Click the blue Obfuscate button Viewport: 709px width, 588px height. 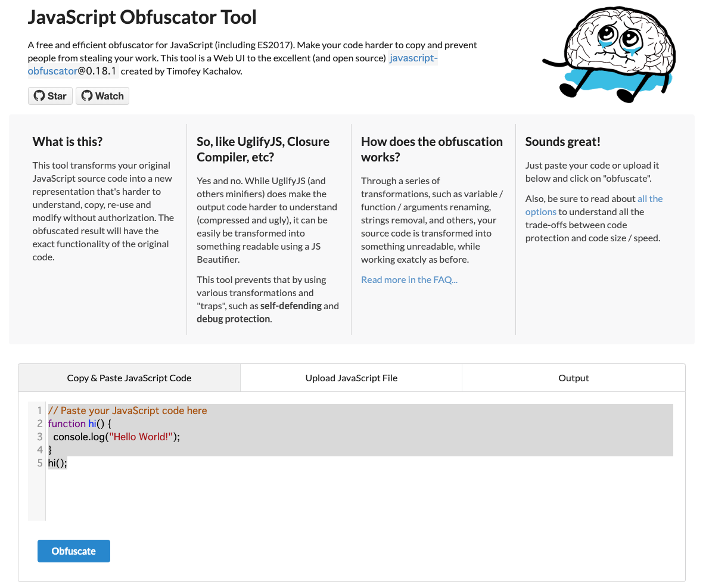coord(74,551)
